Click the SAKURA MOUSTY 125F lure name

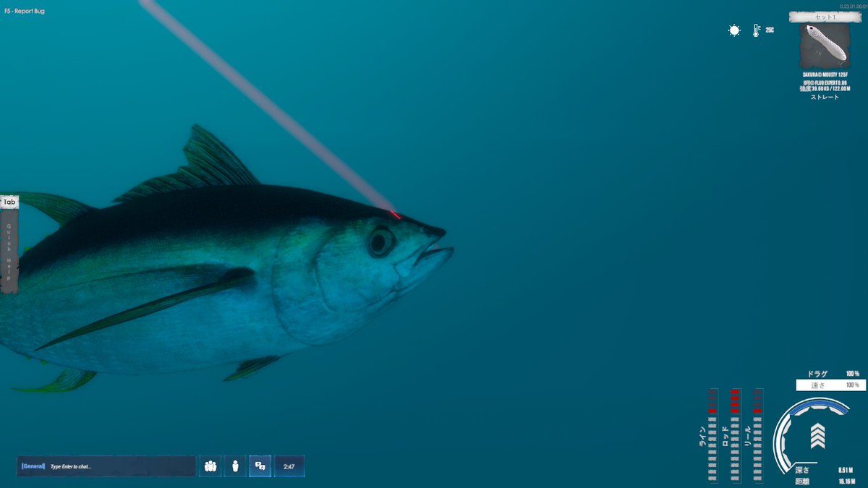pyautogui.click(x=824, y=74)
